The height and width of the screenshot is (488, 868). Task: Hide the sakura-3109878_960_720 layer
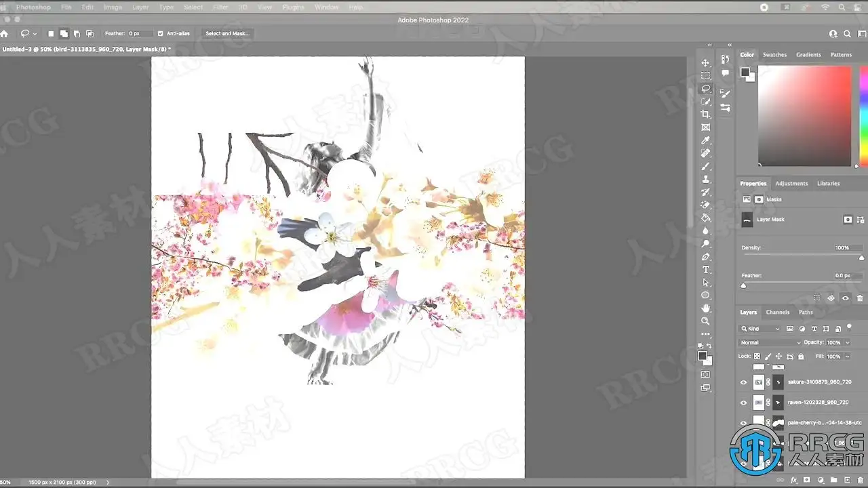tap(743, 382)
